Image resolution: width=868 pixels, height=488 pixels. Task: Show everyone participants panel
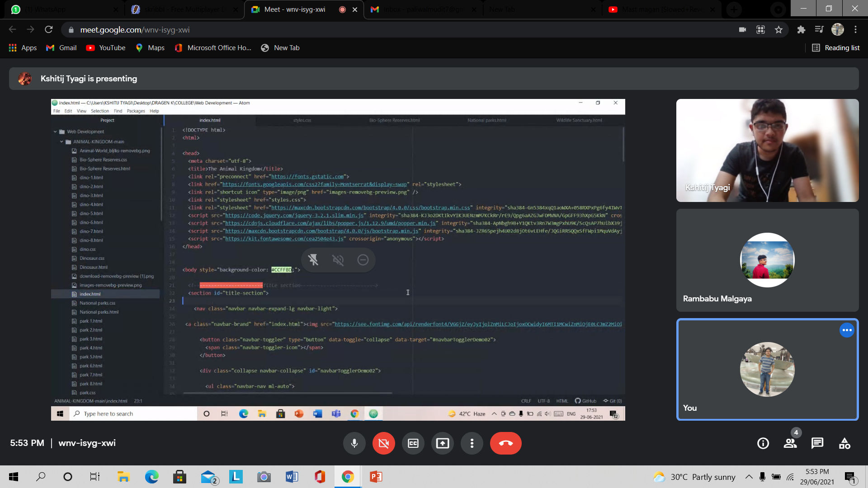click(790, 443)
